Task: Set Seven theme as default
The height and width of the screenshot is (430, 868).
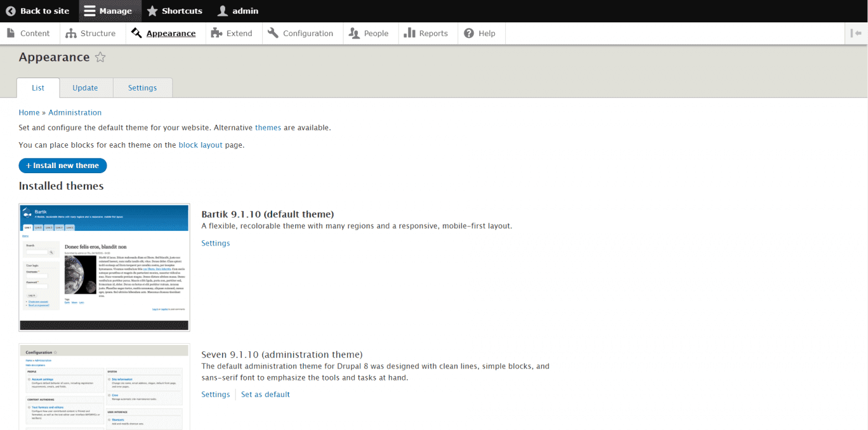Action: pos(265,394)
